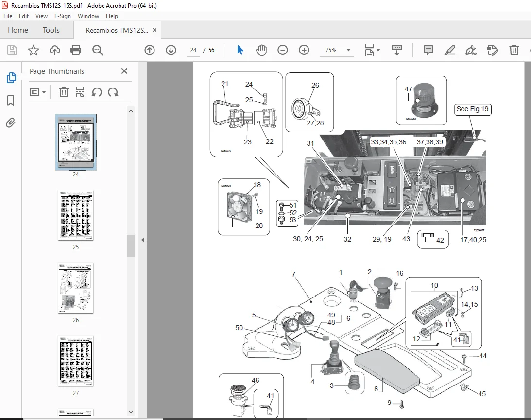Viewport: 531px width, 420px height.
Task: Select page 26 thumbnail
Action: tap(75, 288)
